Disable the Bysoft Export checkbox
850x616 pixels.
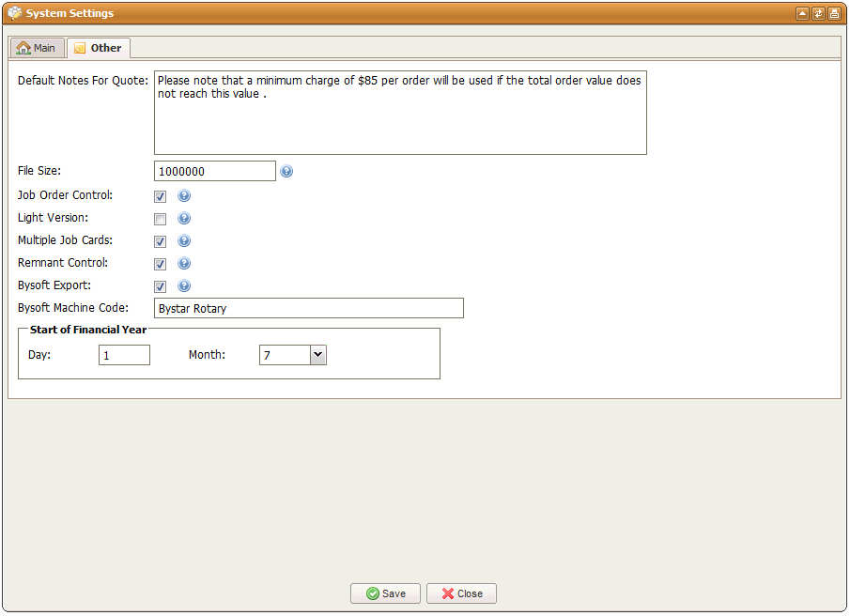tap(161, 286)
